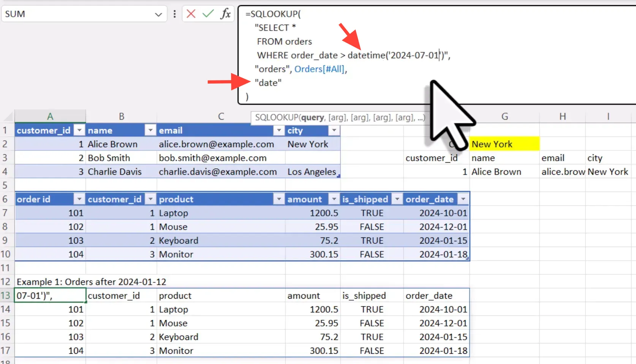Image resolution: width=636 pixels, height=364 pixels.
Task: Confirm the formula with the green checkmark icon
Action: pyautogui.click(x=208, y=14)
